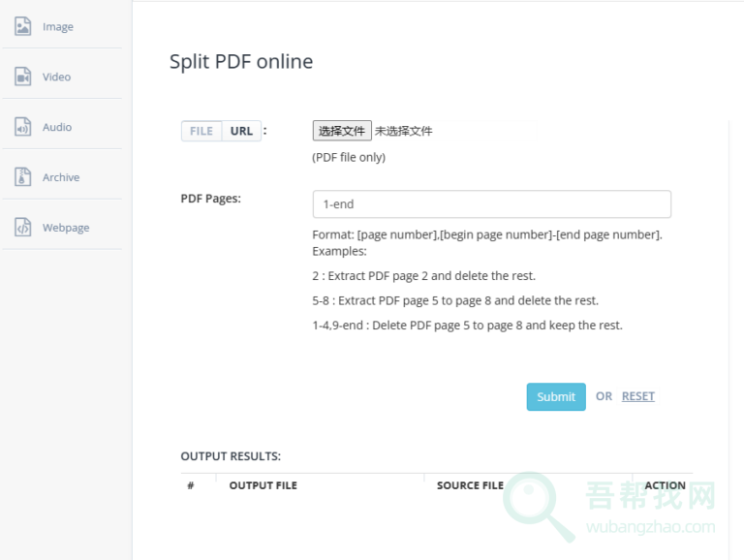Click the Split PDF online heading
The width and height of the screenshot is (744, 560).
[241, 62]
